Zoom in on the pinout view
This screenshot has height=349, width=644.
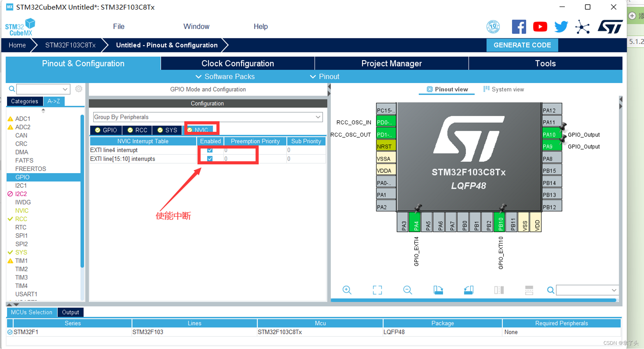point(347,290)
